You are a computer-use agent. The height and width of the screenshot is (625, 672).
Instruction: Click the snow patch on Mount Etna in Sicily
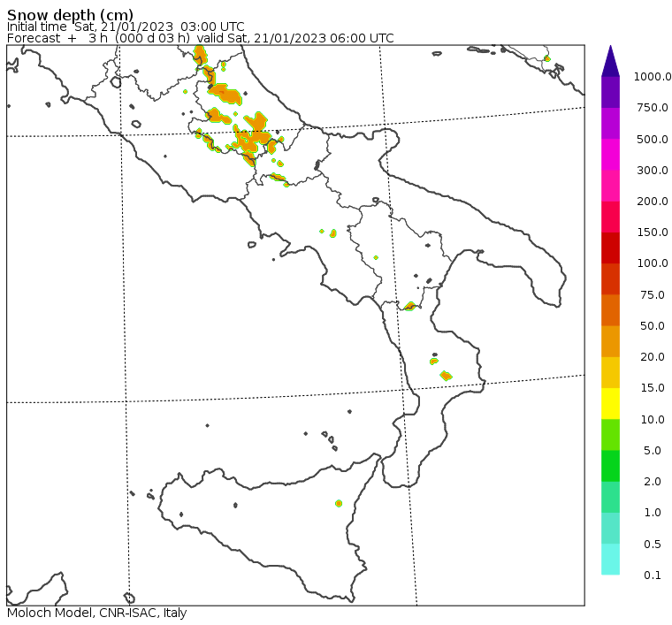339,503
